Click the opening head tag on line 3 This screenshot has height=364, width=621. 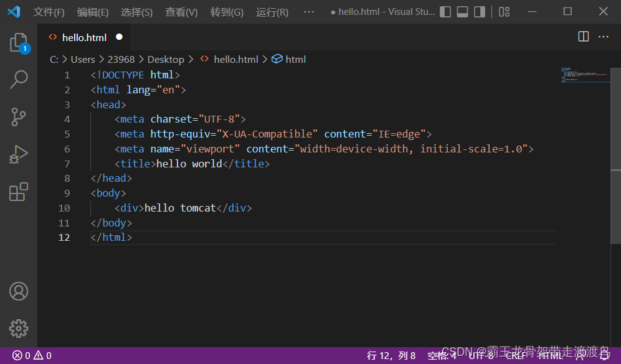tap(108, 105)
